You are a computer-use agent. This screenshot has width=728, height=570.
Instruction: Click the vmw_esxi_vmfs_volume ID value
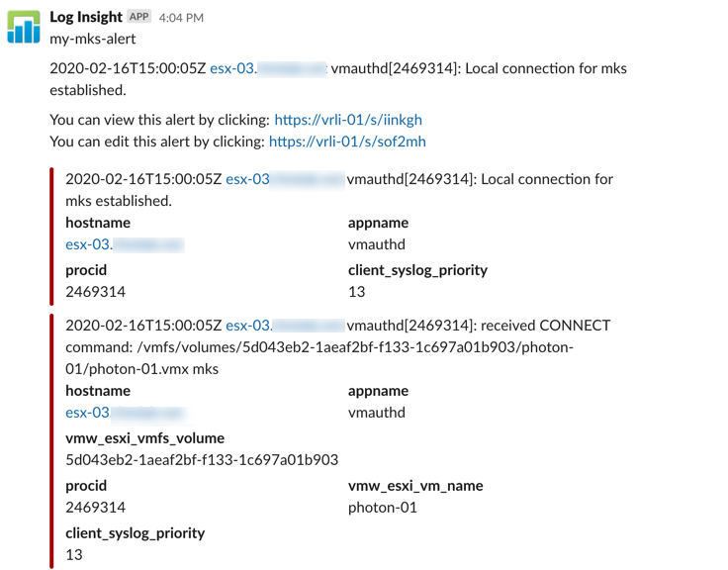pos(202,460)
